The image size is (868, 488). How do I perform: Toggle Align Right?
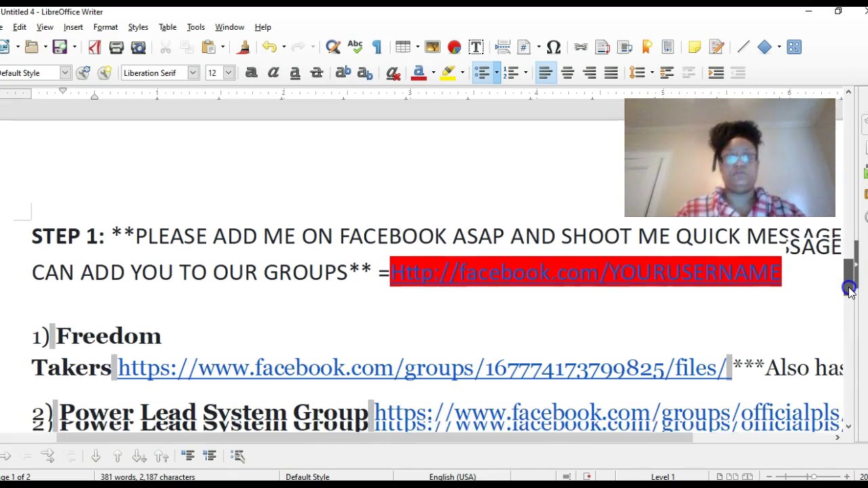(589, 73)
